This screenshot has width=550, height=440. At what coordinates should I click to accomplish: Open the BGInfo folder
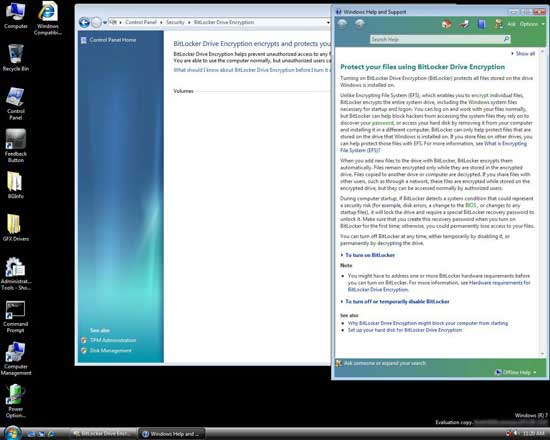tap(15, 185)
